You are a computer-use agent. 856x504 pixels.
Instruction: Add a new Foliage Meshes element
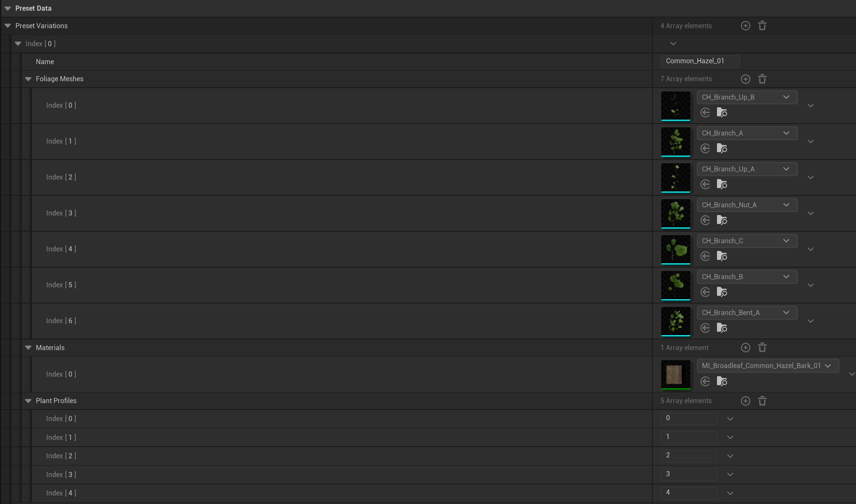pos(745,79)
